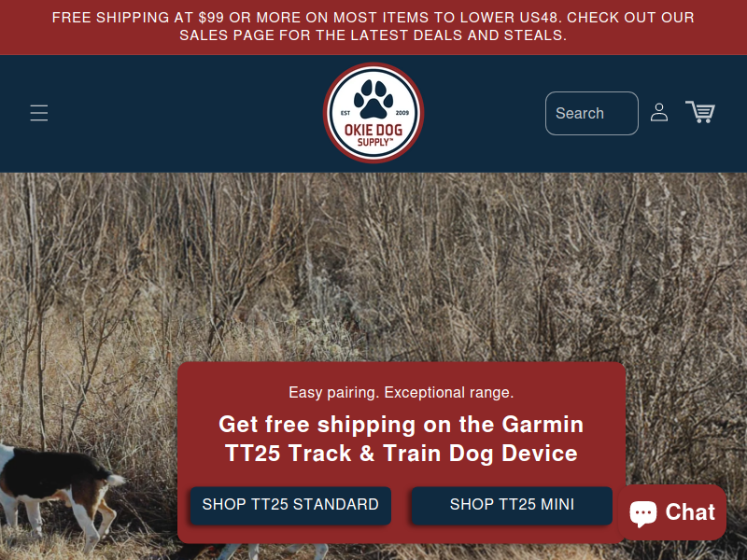Click the brushy field hero background image
The height and width of the screenshot is (560, 747).
[373, 267]
